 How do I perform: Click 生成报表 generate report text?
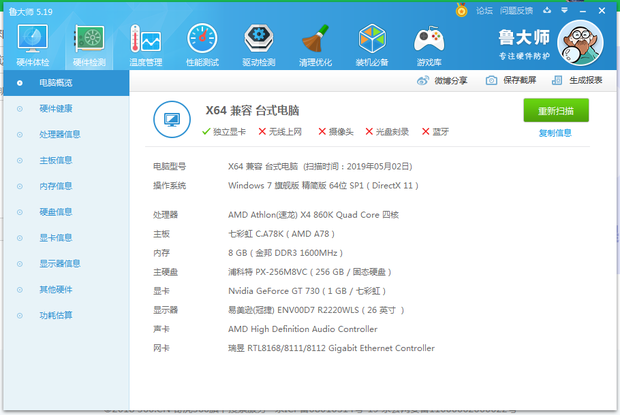pyautogui.click(x=586, y=80)
